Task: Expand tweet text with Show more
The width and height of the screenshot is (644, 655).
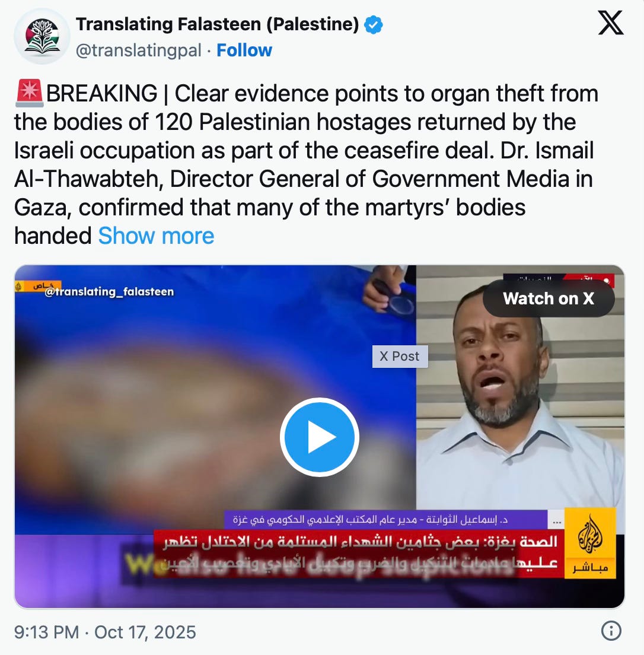Action: coord(156,236)
